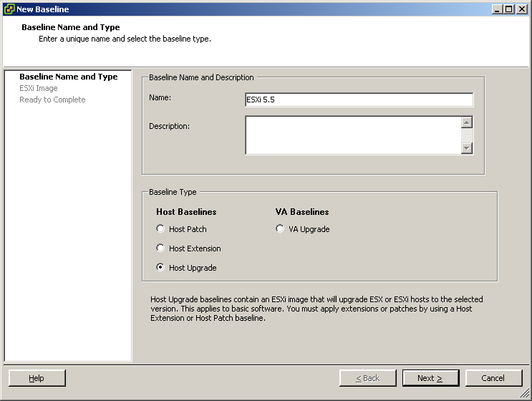The height and width of the screenshot is (401, 532).
Task: Cancel the New Baseline wizard
Action: click(493, 378)
